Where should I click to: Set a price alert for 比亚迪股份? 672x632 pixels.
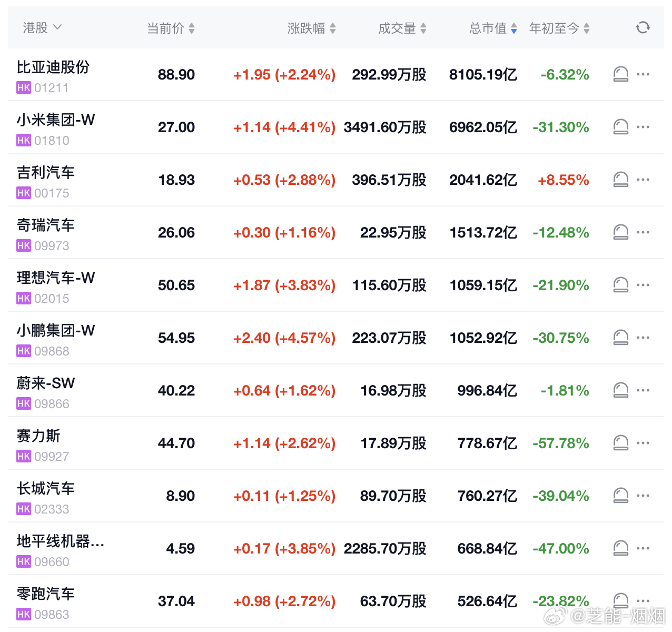coord(621,74)
